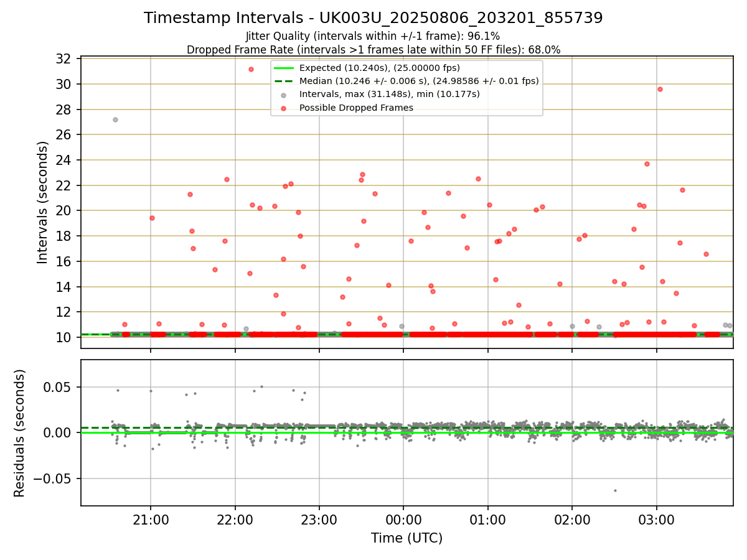Click the 'Dropped Frame Rate' subtitle line

[x=374, y=50]
